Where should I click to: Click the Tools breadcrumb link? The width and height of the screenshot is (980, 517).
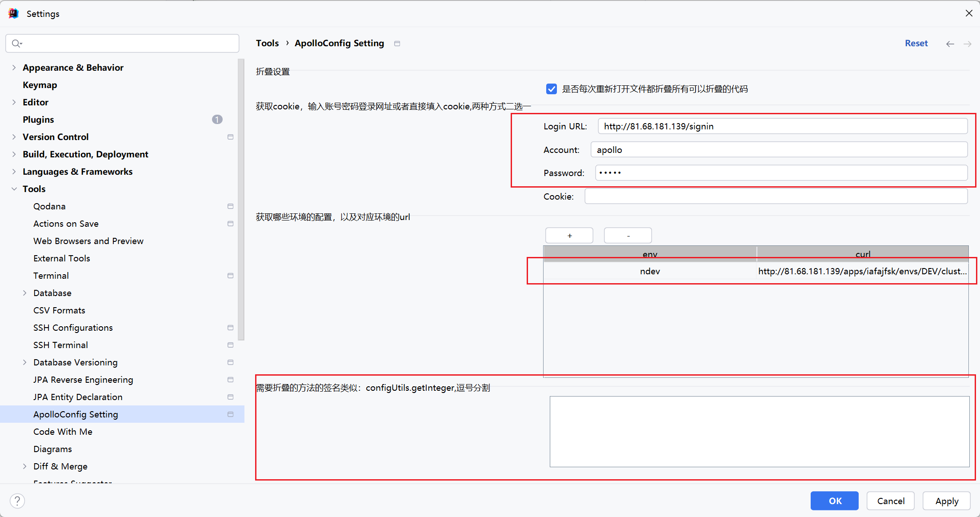(267, 43)
